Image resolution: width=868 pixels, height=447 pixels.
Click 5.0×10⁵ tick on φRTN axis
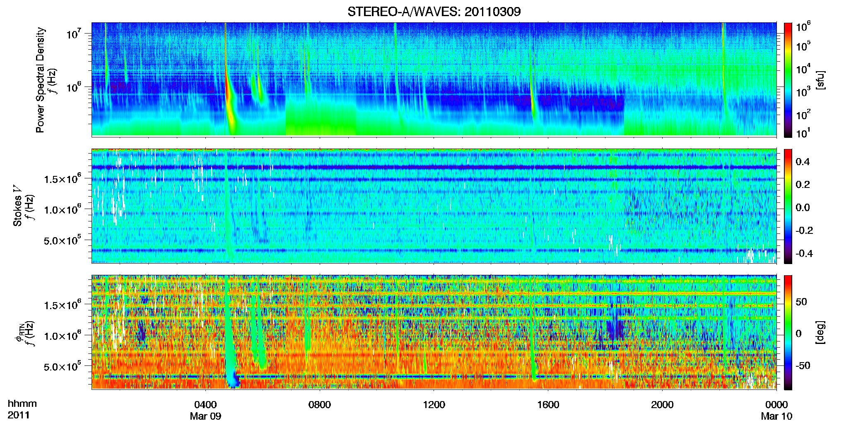(x=63, y=366)
